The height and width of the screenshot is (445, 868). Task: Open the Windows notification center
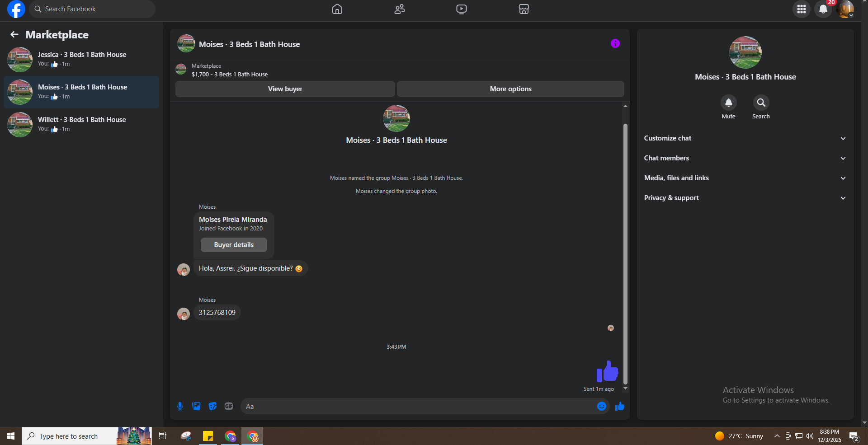tap(854, 436)
